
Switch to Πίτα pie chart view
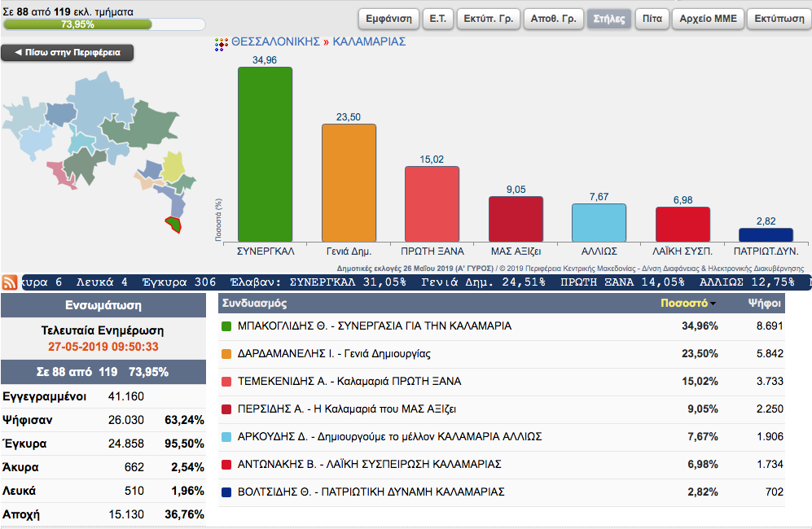tap(652, 18)
